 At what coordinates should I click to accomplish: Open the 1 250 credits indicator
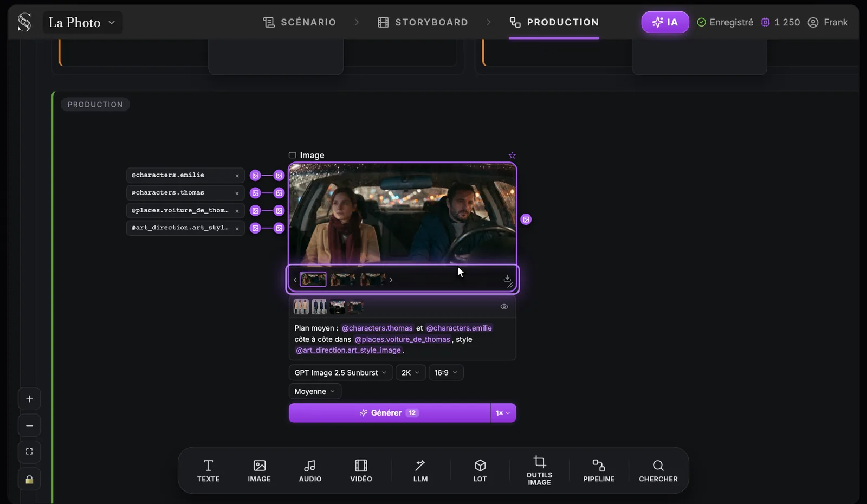(x=780, y=22)
